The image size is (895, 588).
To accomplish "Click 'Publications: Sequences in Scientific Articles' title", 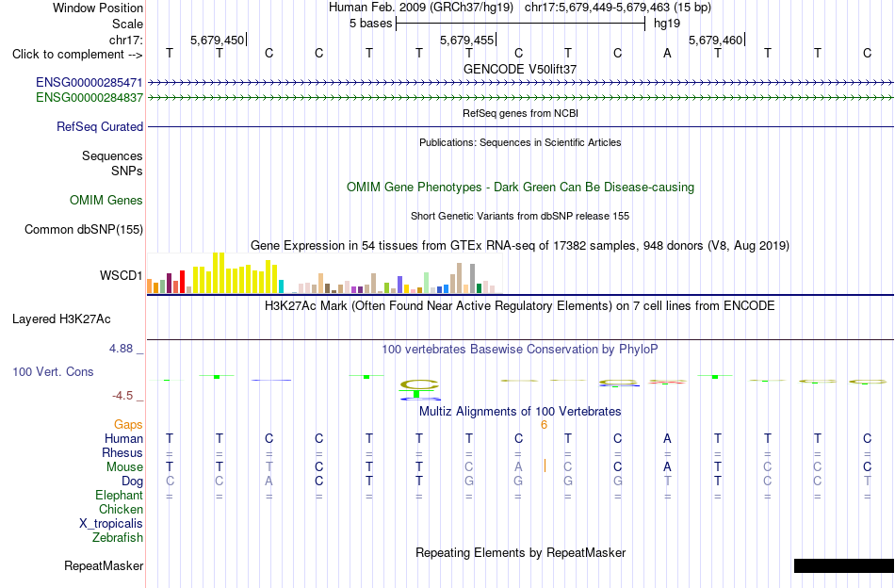I will (520, 142).
